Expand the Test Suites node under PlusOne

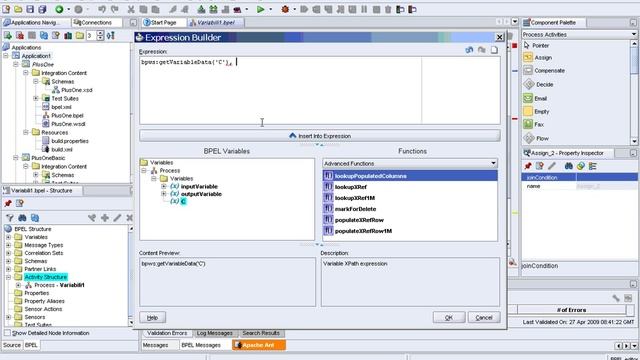[x=36, y=98]
